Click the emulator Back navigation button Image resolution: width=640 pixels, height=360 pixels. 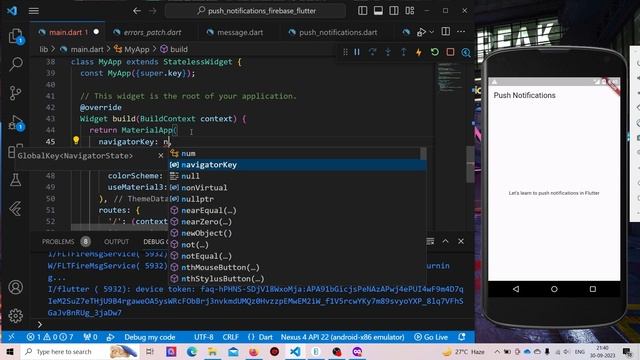point(516,289)
